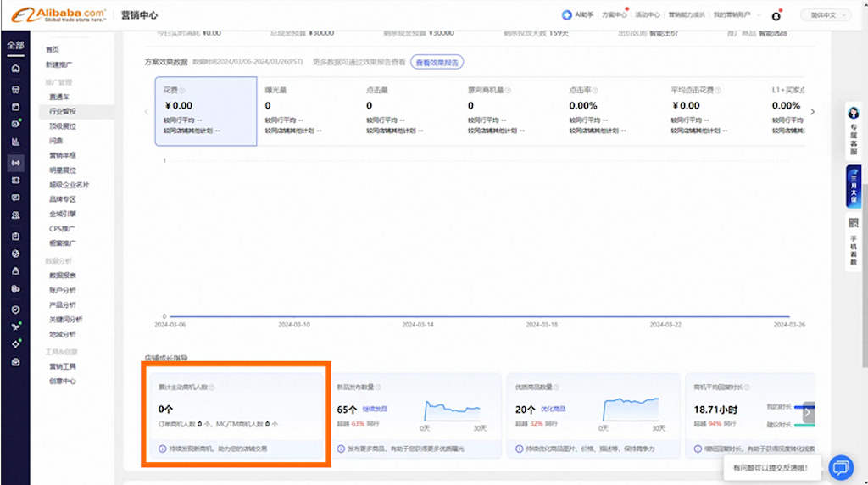
Task: Click the 全部 label atop the dark rail
Action: (x=15, y=46)
